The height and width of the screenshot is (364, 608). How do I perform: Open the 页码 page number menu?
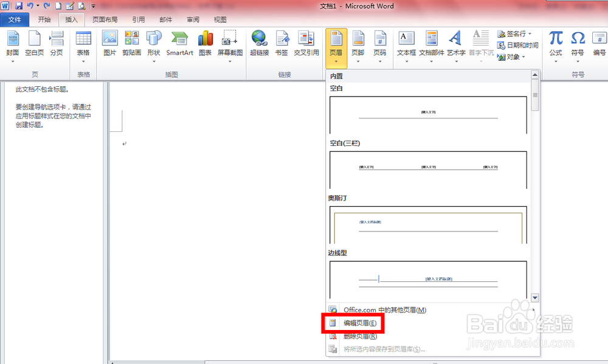point(380,47)
